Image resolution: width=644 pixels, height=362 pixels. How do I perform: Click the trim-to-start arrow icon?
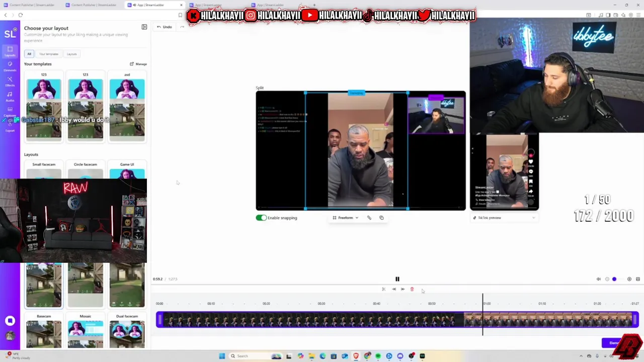pyautogui.click(x=403, y=289)
